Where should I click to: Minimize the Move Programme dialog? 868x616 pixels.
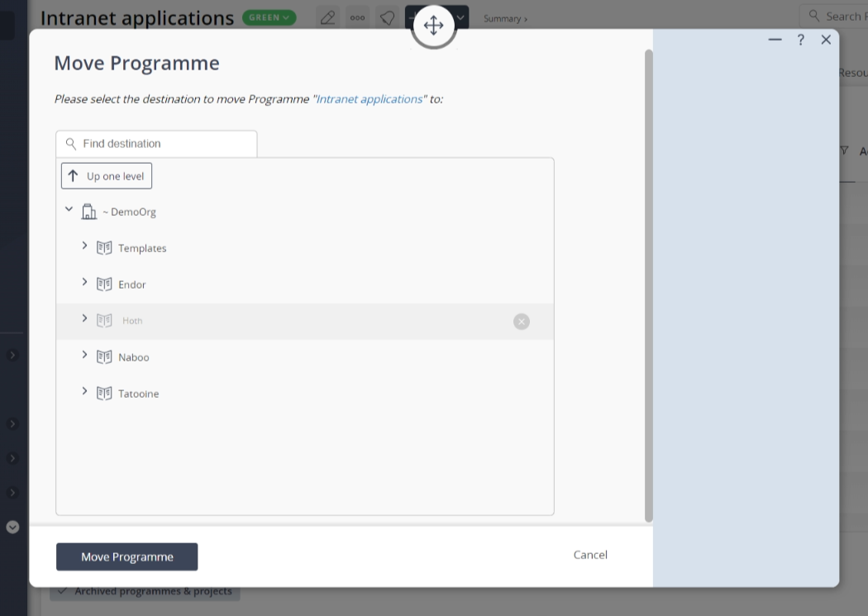click(x=775, y=40)
